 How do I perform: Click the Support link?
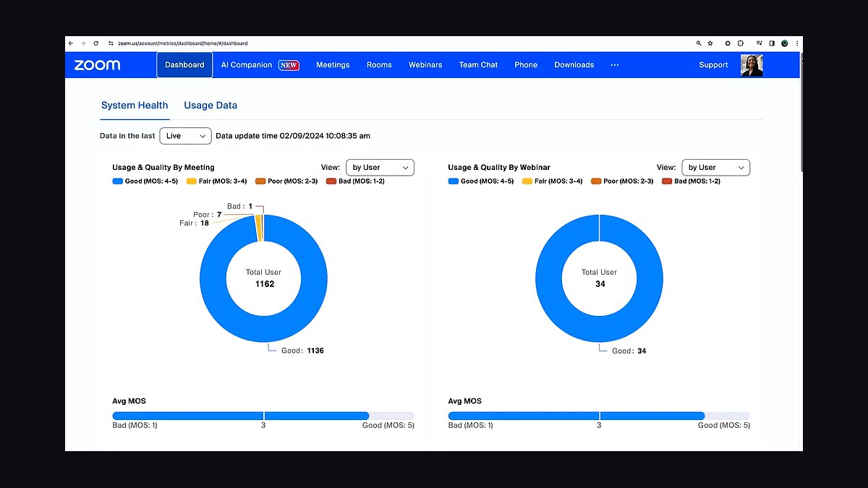pos(713,65)
